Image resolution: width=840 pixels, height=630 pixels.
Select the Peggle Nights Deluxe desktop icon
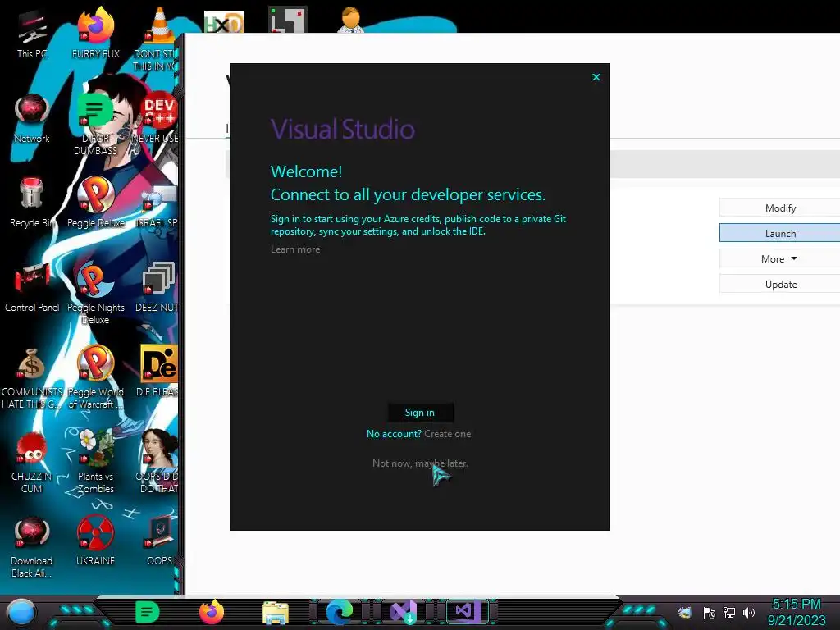(x=95, y=293)
